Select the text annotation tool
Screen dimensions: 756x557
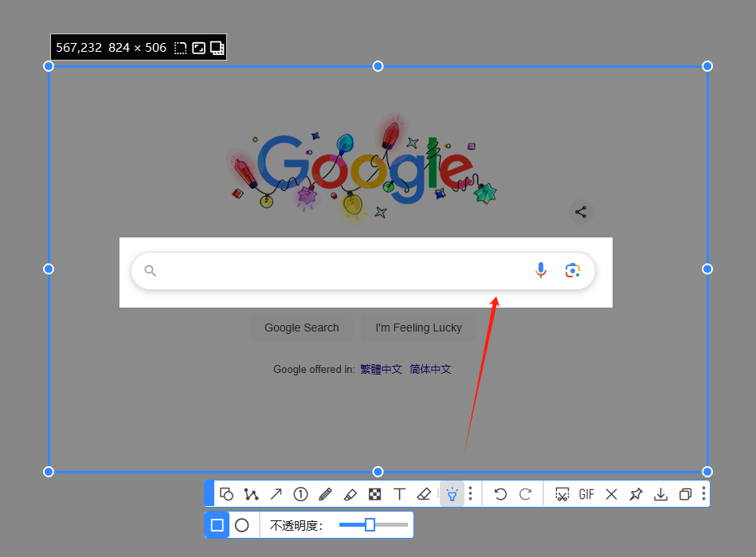400,494
